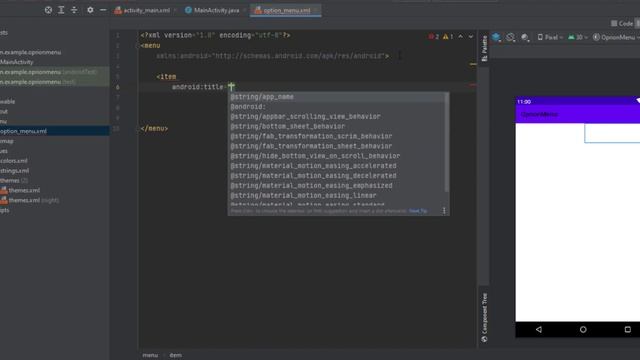Click the Next Tip link in completion popup
The width and height of the screenshot is (640, 360).
[418, 211]
